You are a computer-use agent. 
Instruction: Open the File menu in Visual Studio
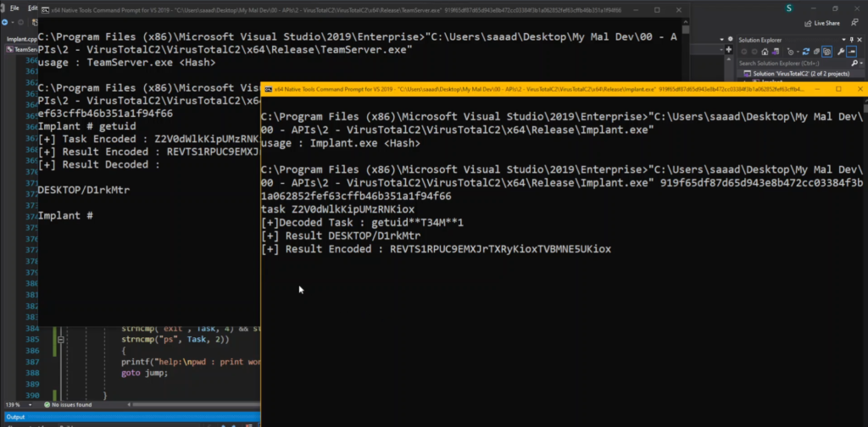click(14, 8)
